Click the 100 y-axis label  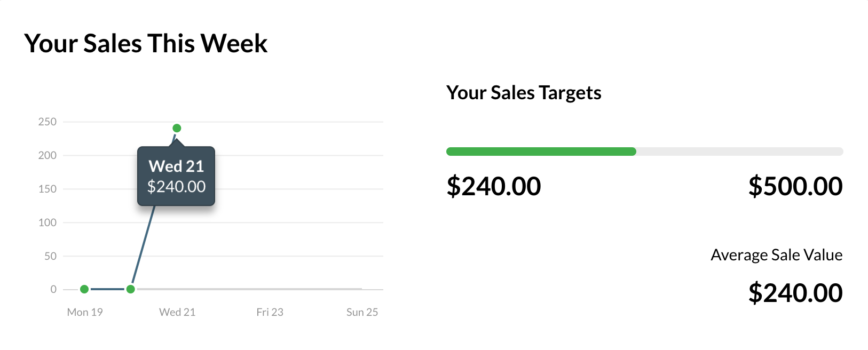coord(48,222)
